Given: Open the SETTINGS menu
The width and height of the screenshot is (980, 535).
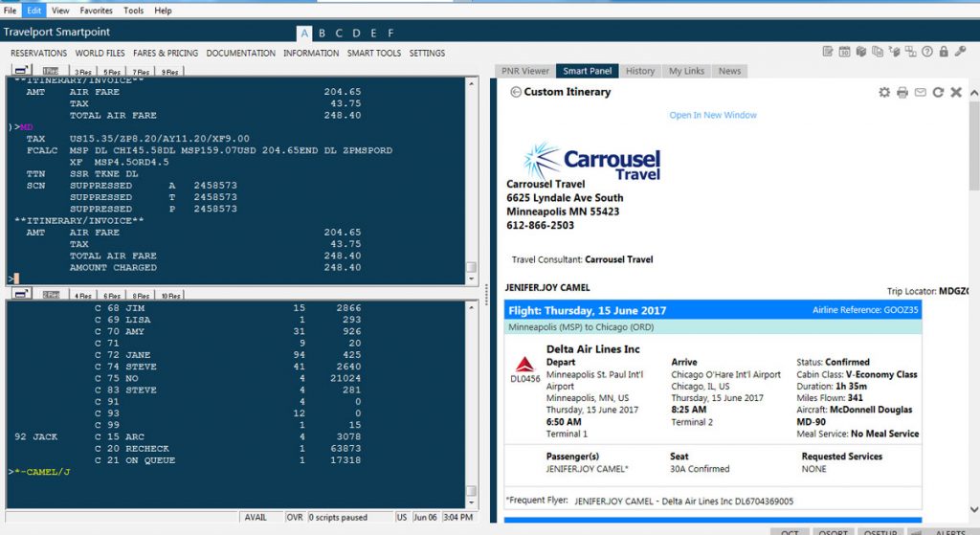Looking at the screenshot, I should tap(427, 54).
